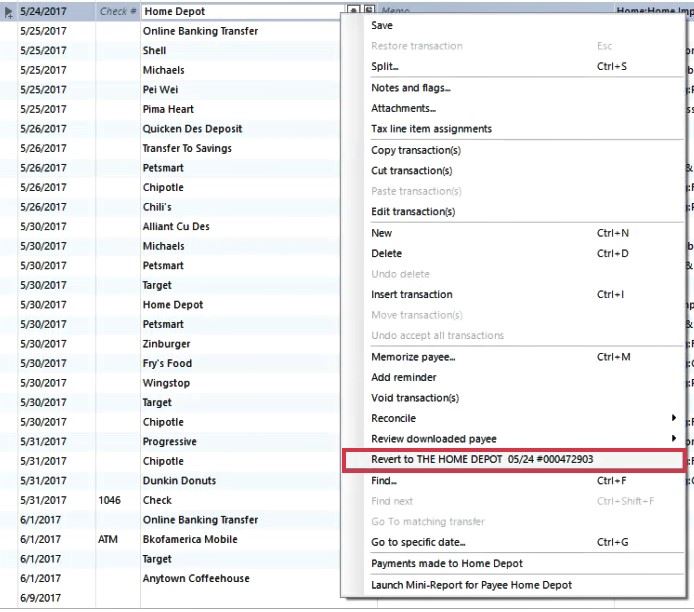The width and height of the screenshot is (694, 612).
Task: Open Notes and flags... menu entry
Action: tap(410, 88)
